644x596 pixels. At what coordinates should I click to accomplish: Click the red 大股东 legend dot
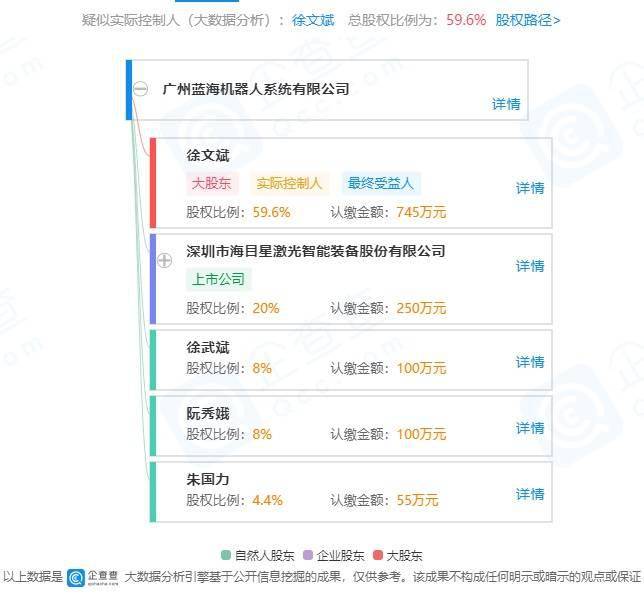[x=377, y=555]
